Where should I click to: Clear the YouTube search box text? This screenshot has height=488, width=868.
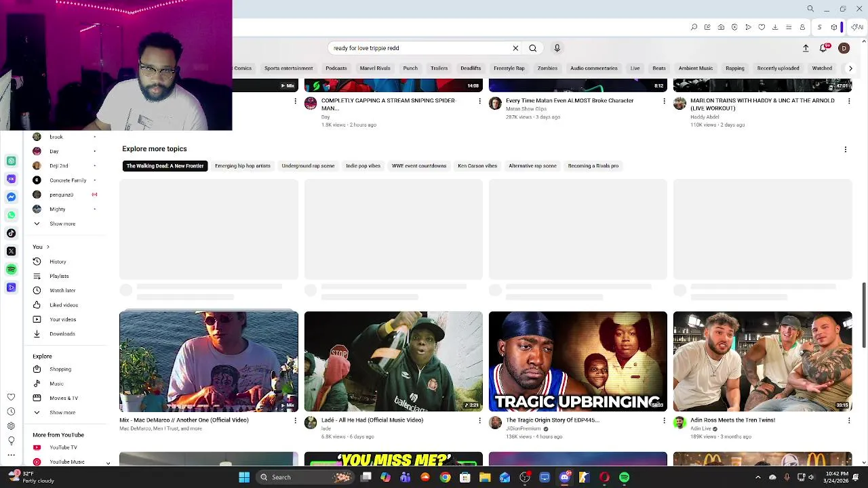(x=515, y=48)
